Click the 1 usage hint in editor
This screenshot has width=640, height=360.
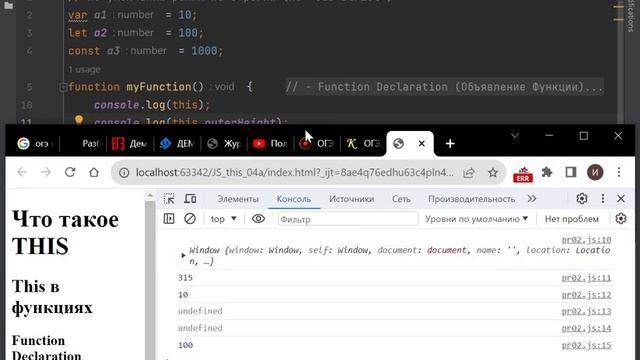click(x=84, y=69)
